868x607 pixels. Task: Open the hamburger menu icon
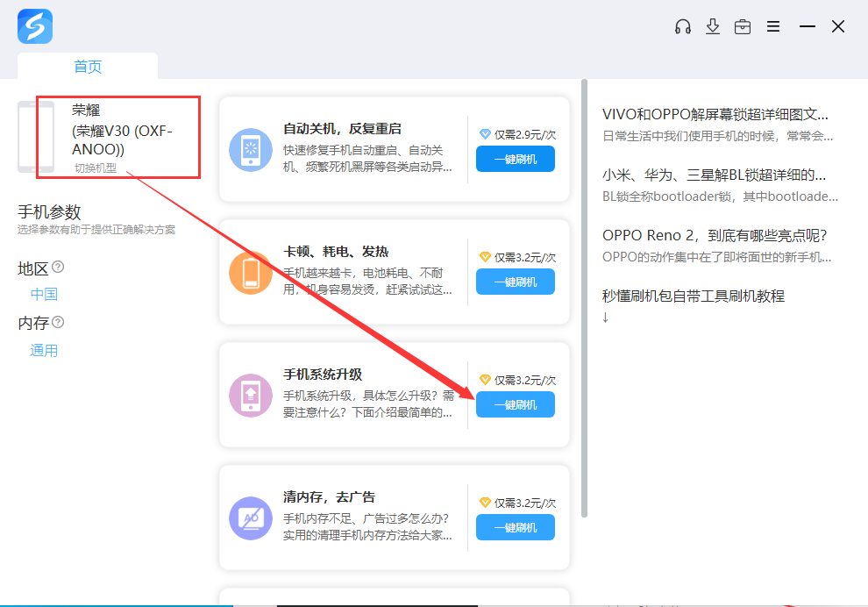[773, 26]
